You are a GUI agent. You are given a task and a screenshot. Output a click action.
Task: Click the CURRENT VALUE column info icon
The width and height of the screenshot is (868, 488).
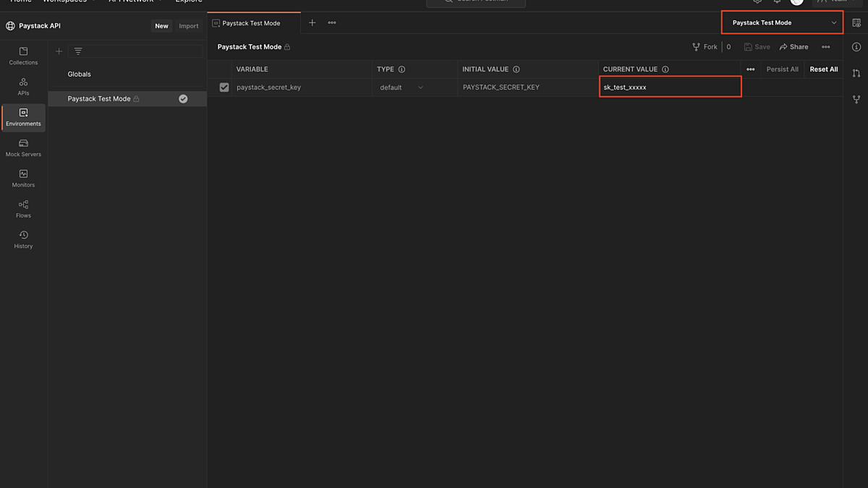[665, 69]
